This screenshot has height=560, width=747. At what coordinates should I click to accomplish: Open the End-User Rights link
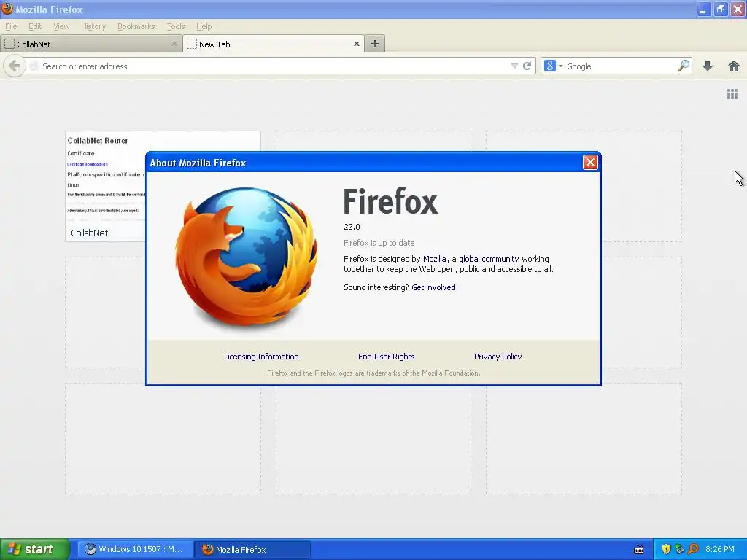(x=386, y=357)
